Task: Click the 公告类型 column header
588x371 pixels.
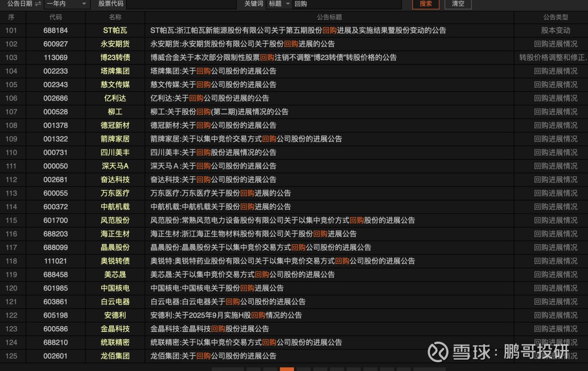Action: 556,17
